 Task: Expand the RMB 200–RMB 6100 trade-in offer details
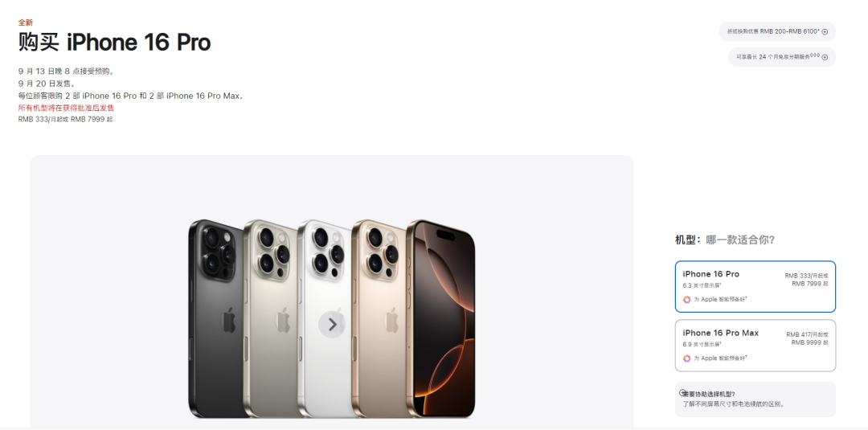[x=777, y=31]
